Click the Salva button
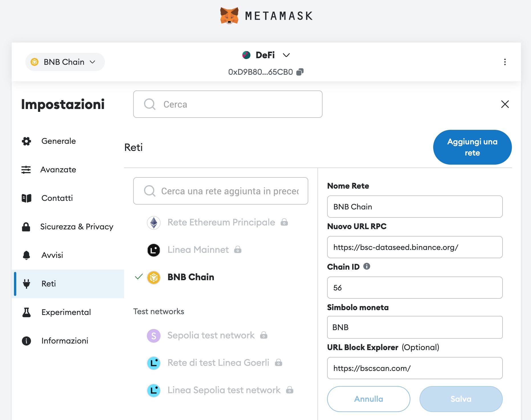The height and width of the screenshot is (420, 531). (x=461, y=399)
